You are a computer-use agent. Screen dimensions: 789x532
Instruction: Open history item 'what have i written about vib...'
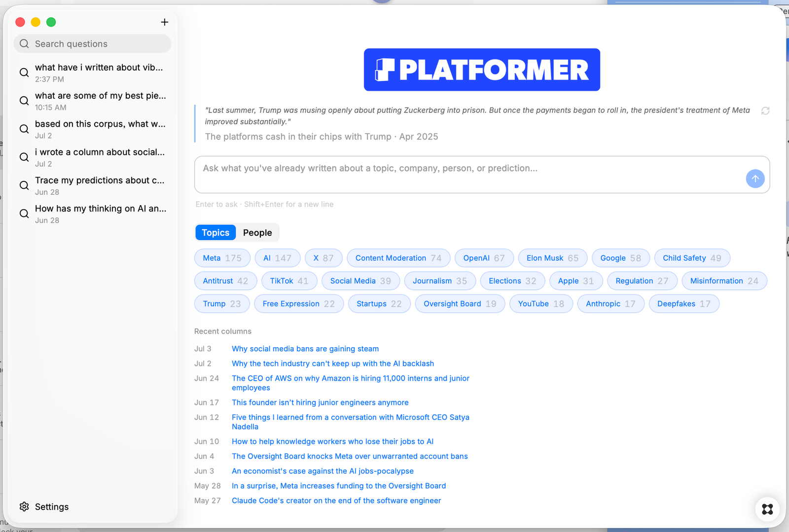[92, 72]
